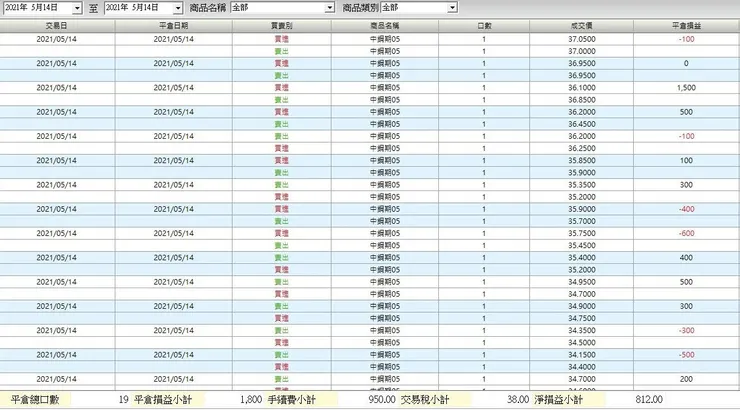
Task: Sort by the 商品名稱 column header
Action: tap(385, 26)
